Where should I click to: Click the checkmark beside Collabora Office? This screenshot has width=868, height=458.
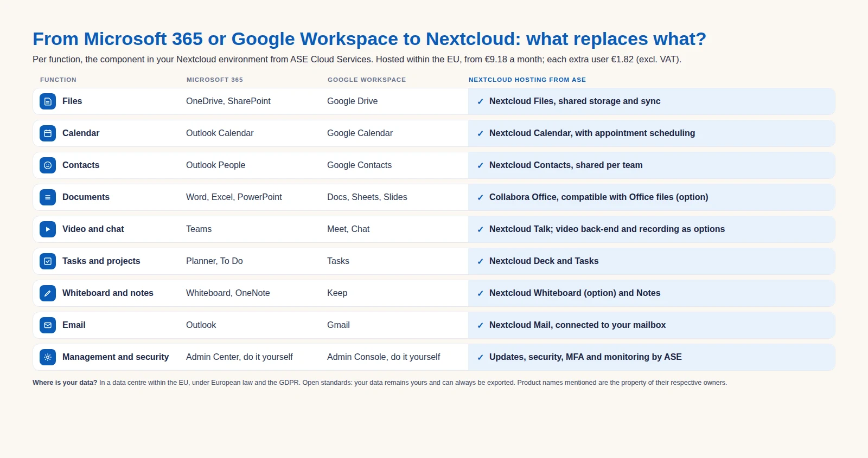point(480,197)
